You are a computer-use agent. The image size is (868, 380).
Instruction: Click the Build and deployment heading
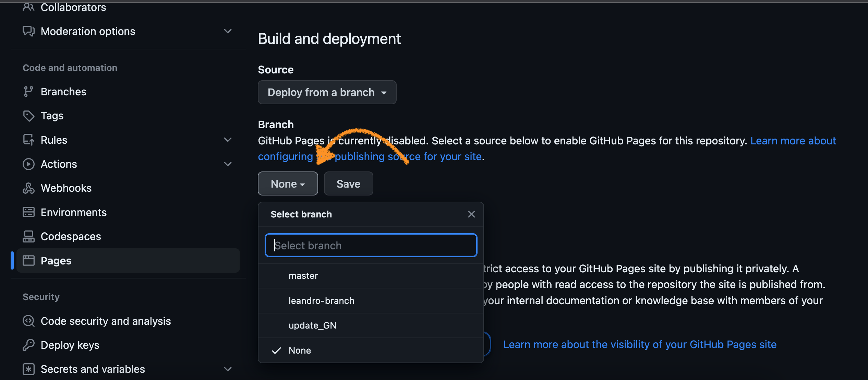pyautogui.click(x=329, y=38)
